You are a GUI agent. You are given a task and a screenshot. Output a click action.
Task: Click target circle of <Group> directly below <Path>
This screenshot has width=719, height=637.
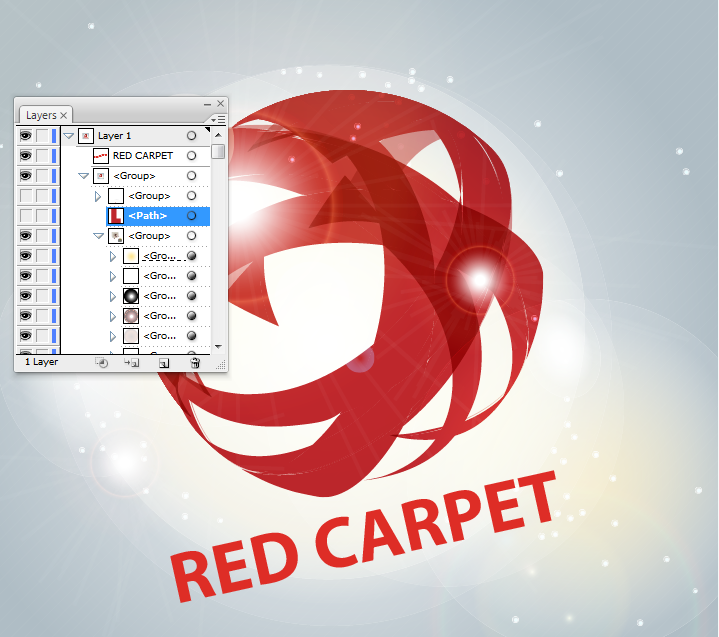point(192,236)
